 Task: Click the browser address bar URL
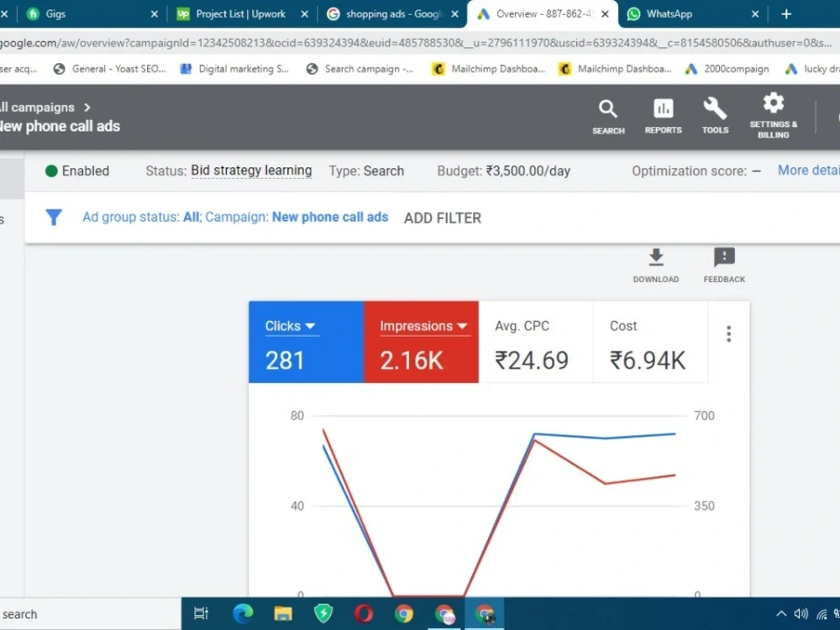(x=417, y=43)
